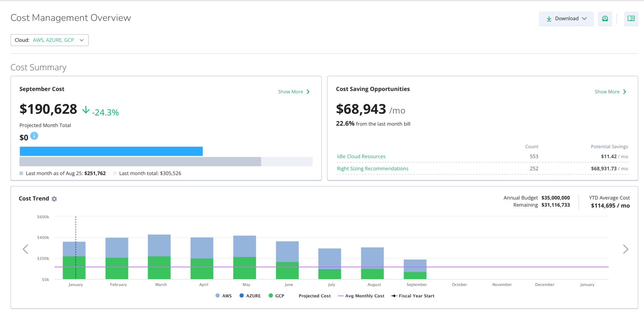The height and width of the screenshot is (314, 644).
Task: Expand the Download options chevron
Action: [585, 19]
